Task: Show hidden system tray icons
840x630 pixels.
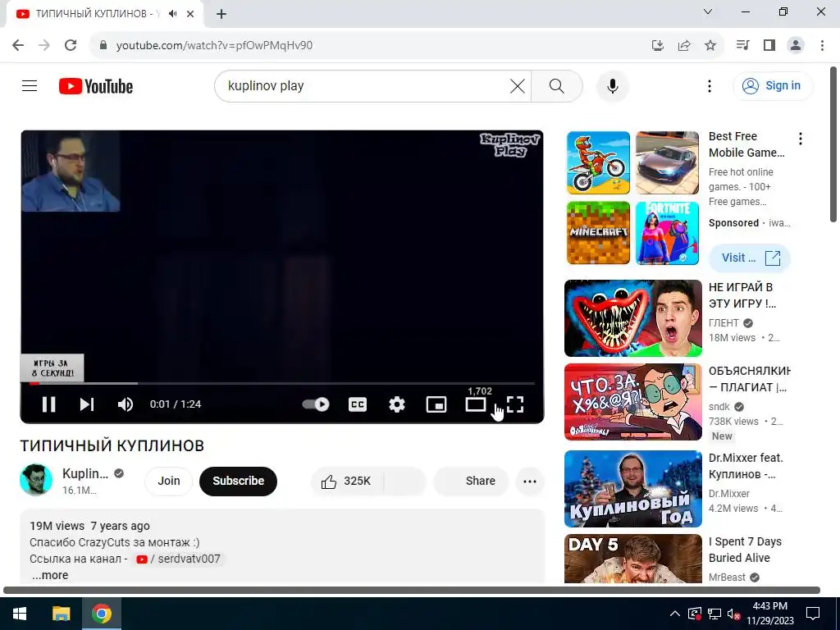Action: (x=675, y=614)
